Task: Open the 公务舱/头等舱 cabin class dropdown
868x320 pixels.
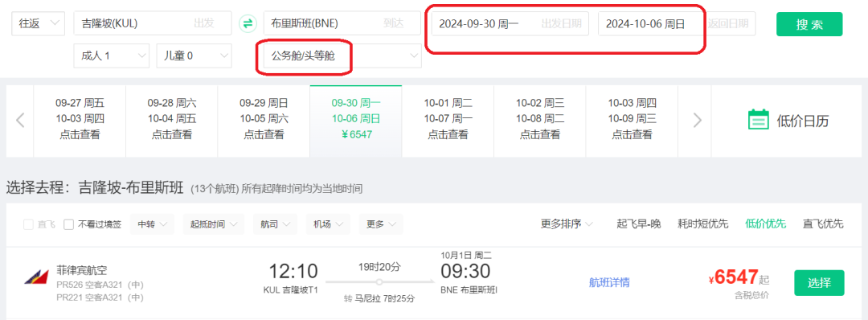Action: coord(342,55)
